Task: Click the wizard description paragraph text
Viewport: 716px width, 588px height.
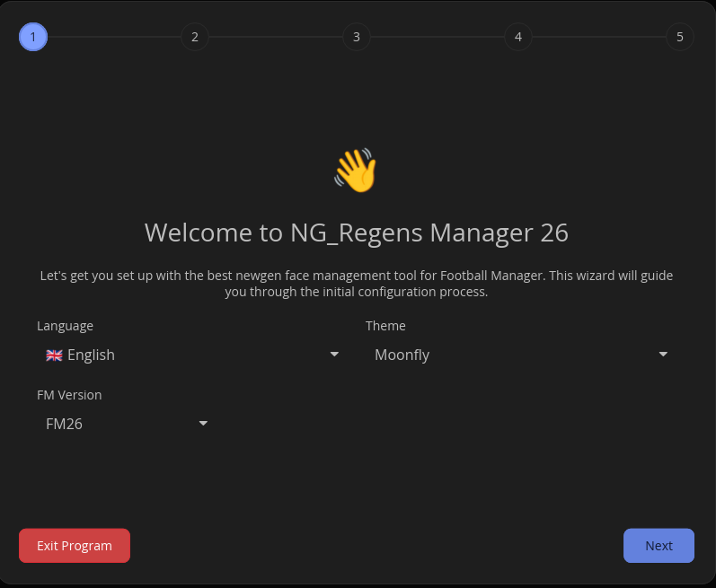Action: click(x=357, y=284)
